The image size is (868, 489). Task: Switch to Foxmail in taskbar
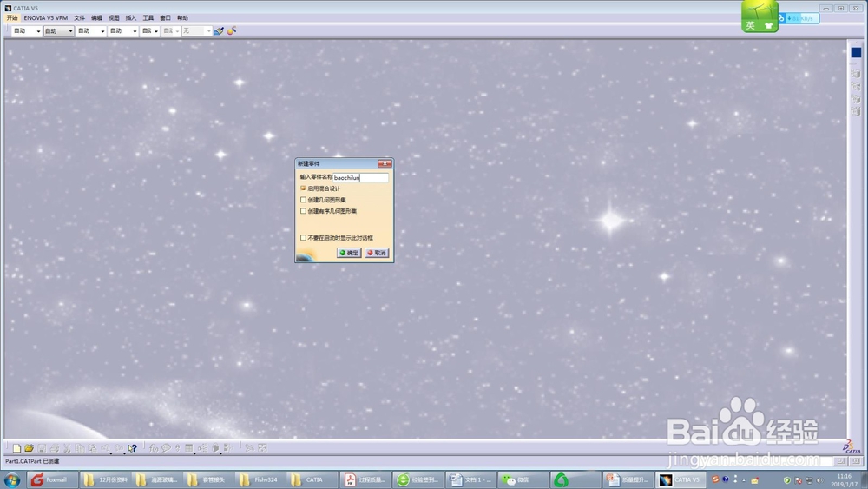(51, 479)
